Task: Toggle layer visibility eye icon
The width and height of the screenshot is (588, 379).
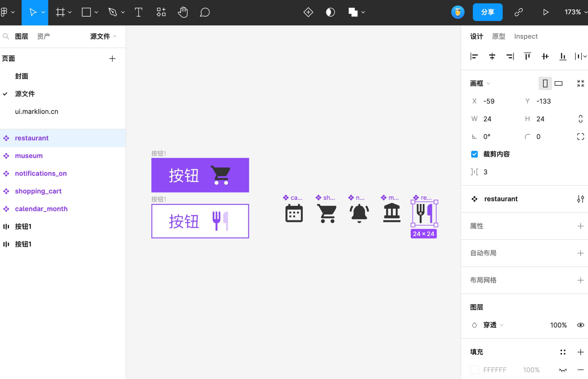Action: 580,325
